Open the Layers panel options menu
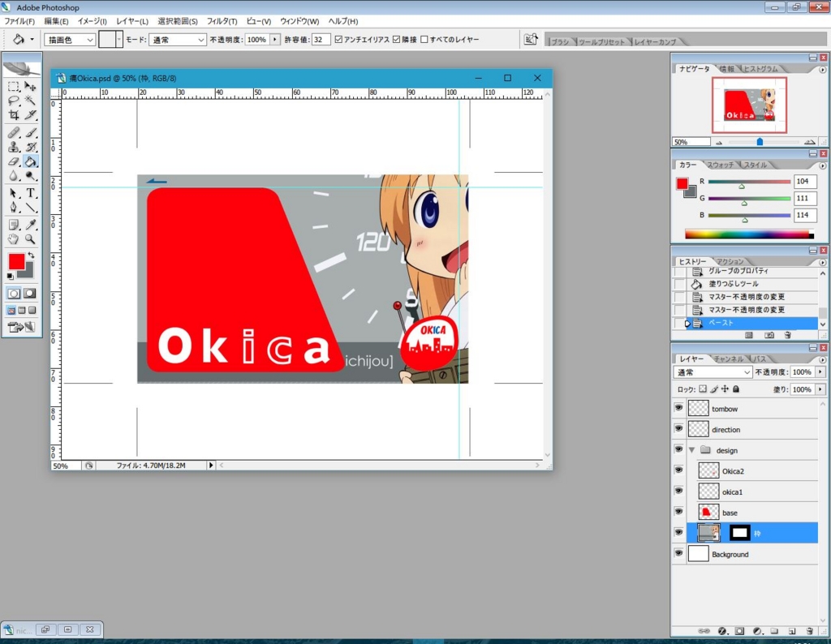The height and width of the screenshot is (644, 831). (822, 359)
